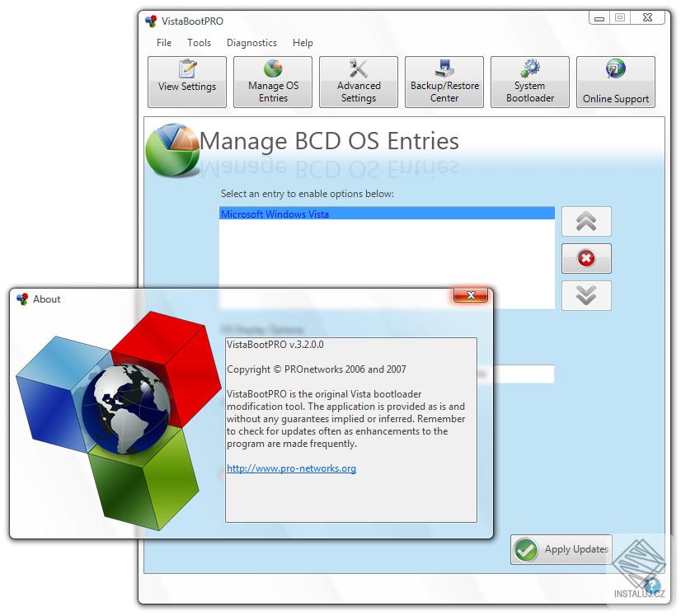Open the Tools menu

199,43
